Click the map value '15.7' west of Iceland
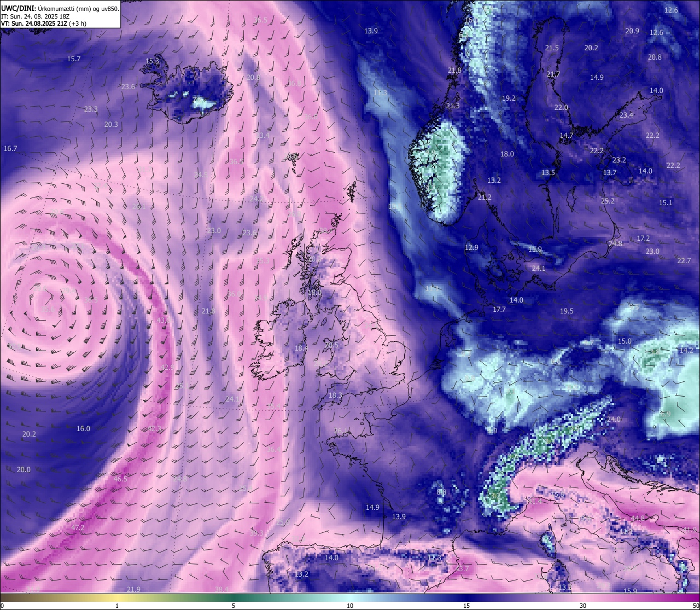700x610 pixels. coord(74,59)
